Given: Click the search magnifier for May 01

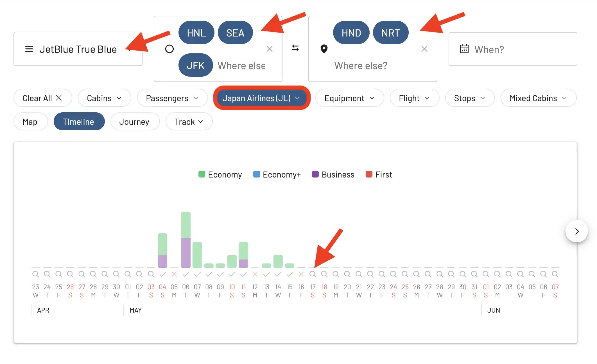Looking at the screenshot, I should 128,274.
